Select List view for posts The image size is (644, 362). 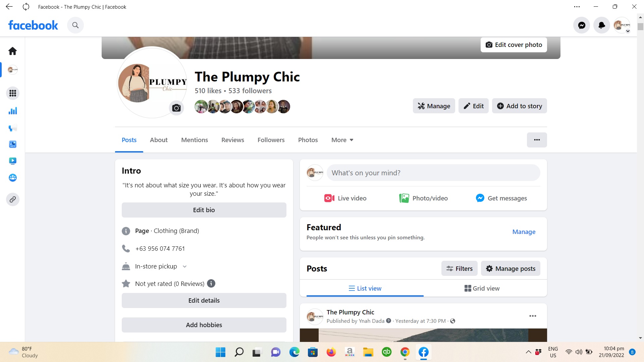(365, 288)
